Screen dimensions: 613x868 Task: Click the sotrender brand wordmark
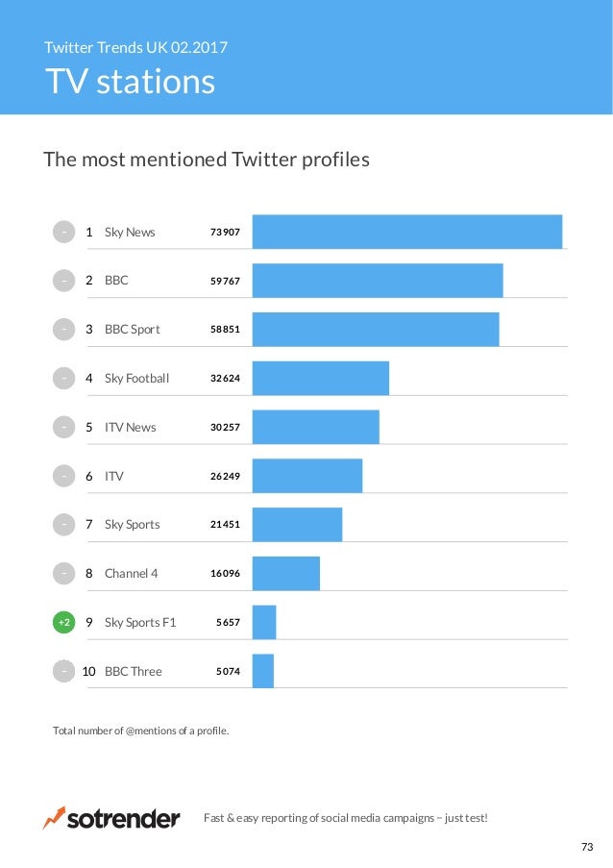123,819
